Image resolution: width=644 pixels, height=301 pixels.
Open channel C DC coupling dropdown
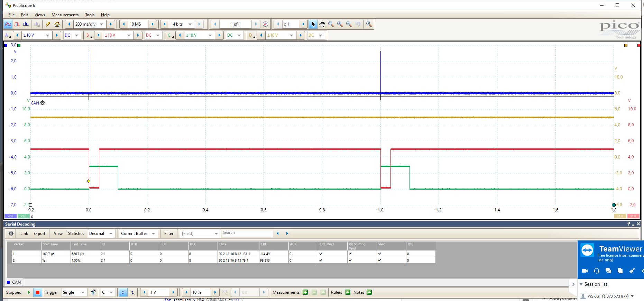coord(239,35)
